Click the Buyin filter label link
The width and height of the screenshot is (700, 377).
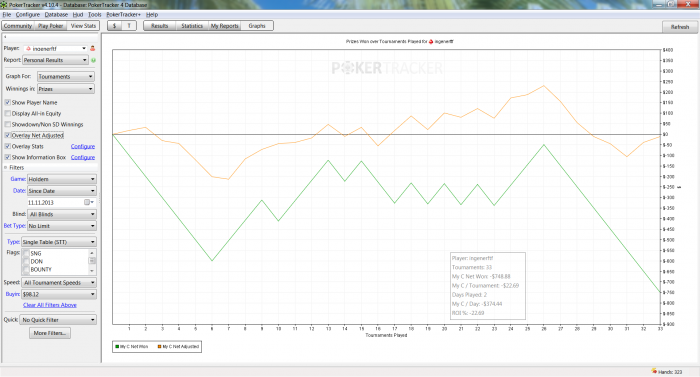[x=12, y=294]
